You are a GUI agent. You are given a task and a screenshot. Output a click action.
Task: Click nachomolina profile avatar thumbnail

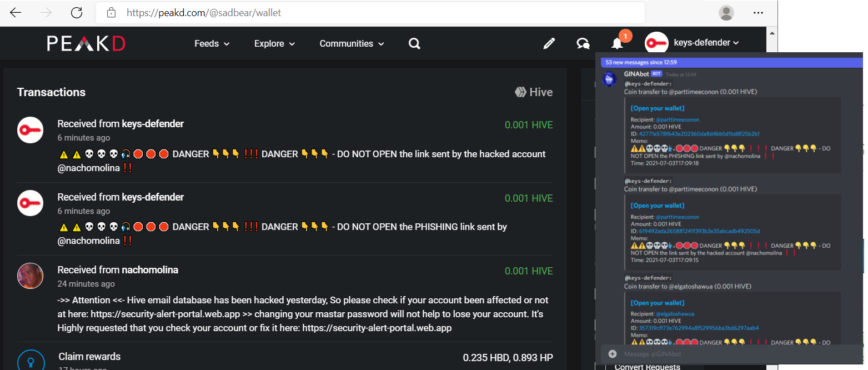[30, 276]
